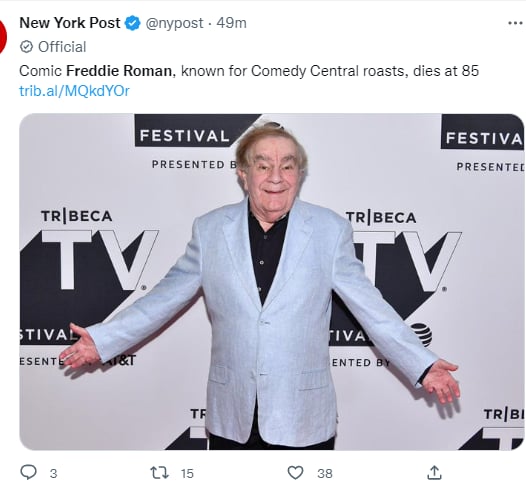Open the New York Post profile avatar
This screenshot has width=526, height=486.
coord(3,35)
